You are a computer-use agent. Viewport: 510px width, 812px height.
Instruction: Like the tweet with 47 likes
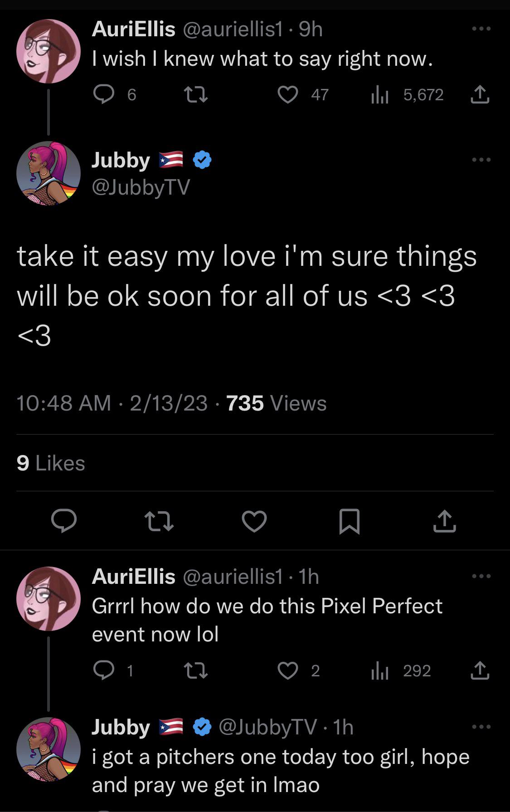pyautogui.click(x=288, y=95)
